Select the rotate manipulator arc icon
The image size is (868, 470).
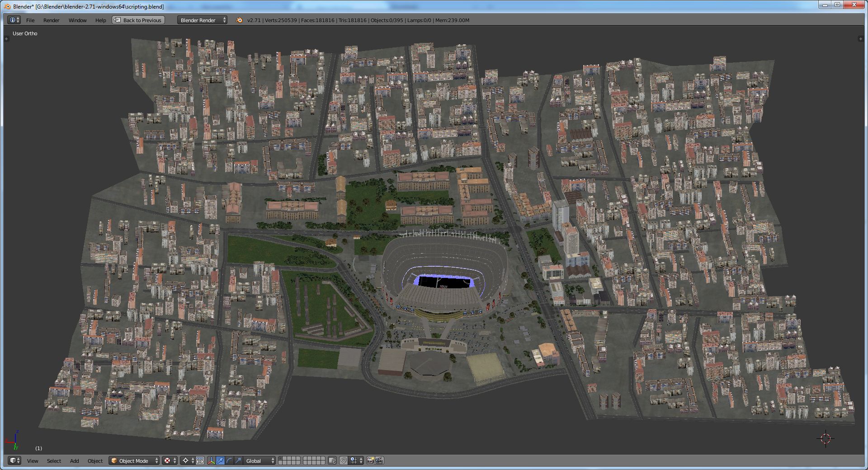pyautogui.click(x=229, y=461)
